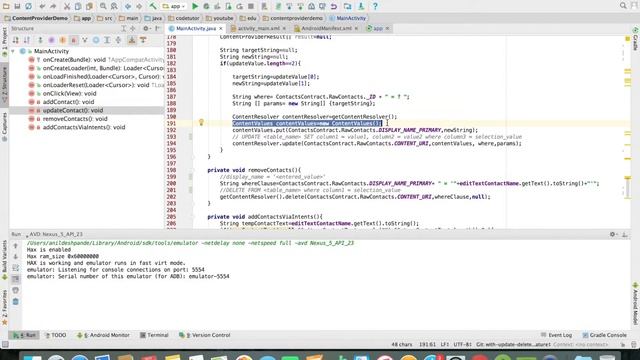Open the Event Log tool window
The height and width of the screenshot is (360, 640).
[x=556, y=335]
